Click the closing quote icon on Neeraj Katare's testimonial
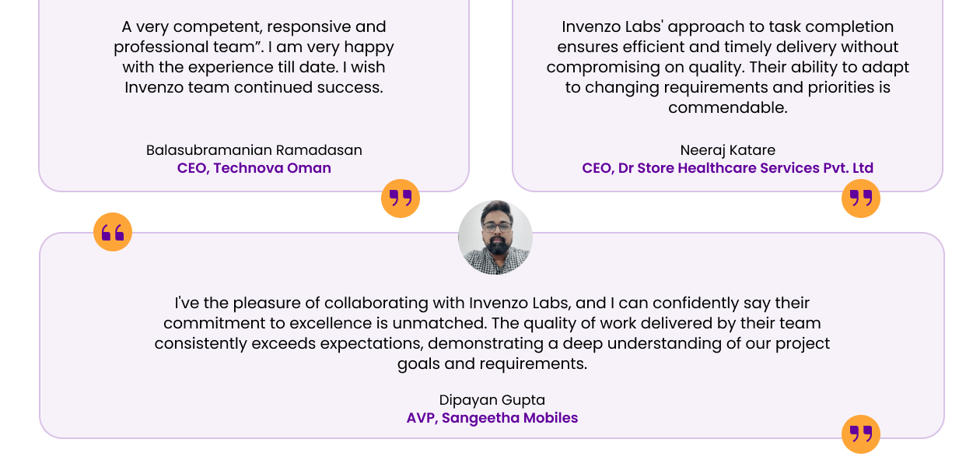980x467 pixels. coord(861,198)
